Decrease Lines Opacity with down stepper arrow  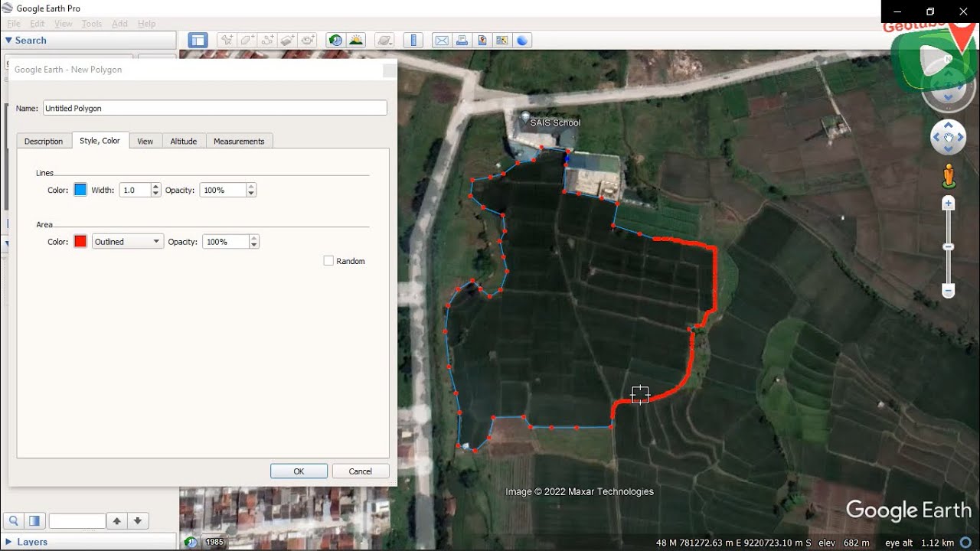[251, 194]
